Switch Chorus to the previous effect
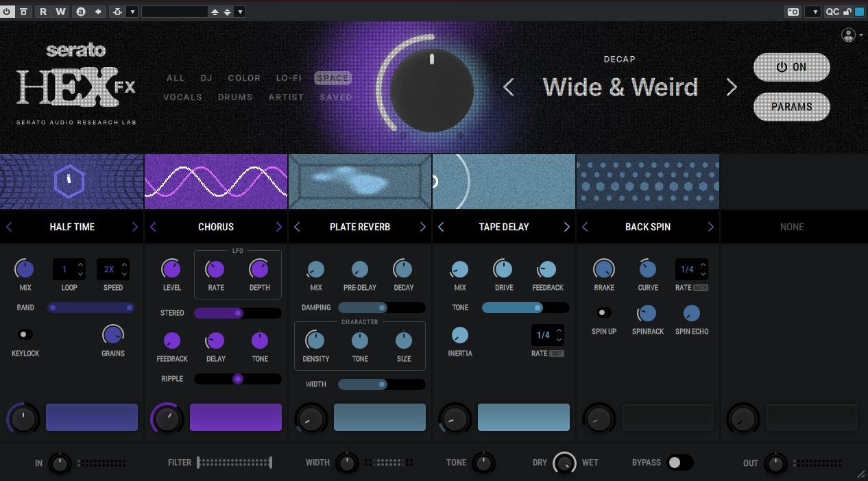Screen dimensions: 868x481 pos(153,227)
